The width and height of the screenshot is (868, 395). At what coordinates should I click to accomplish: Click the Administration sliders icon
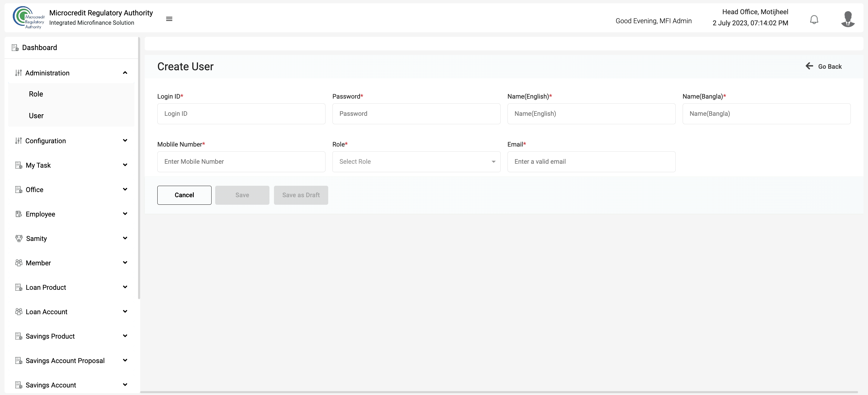(x=18, y=73)
